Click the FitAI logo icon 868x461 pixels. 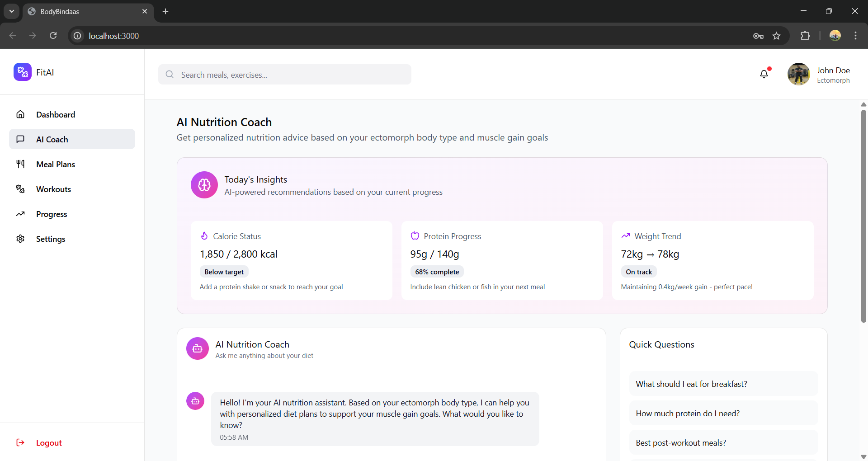[22, 72]
